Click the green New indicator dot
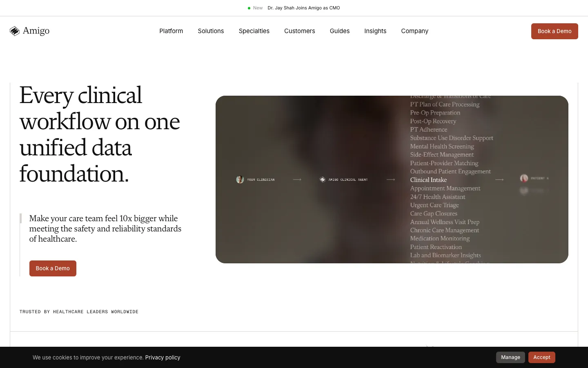This screenshot has height=368, width=588. pyautogui.click(x=249, y=8)
